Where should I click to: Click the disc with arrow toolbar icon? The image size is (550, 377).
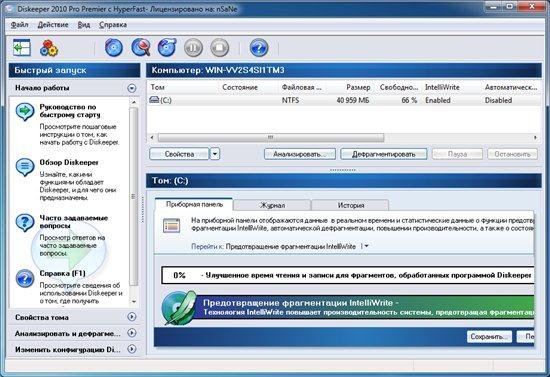tap(167, 48)
